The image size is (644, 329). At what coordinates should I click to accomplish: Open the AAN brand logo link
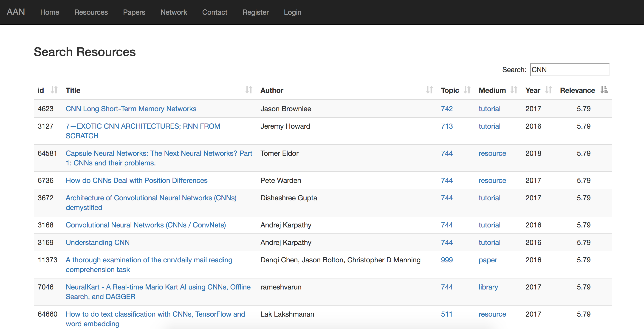click(x=16, y=12)
